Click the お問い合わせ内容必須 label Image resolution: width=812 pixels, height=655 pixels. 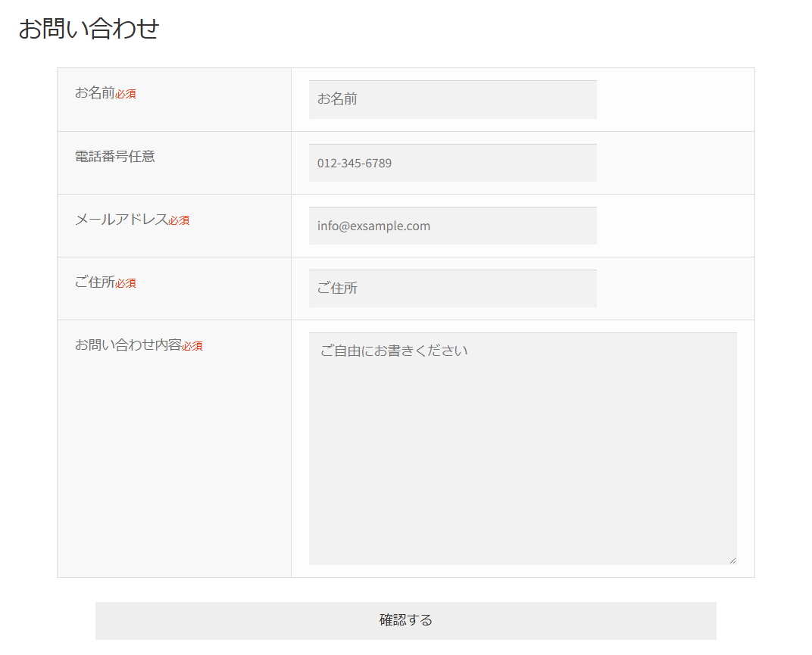point(139,345)
